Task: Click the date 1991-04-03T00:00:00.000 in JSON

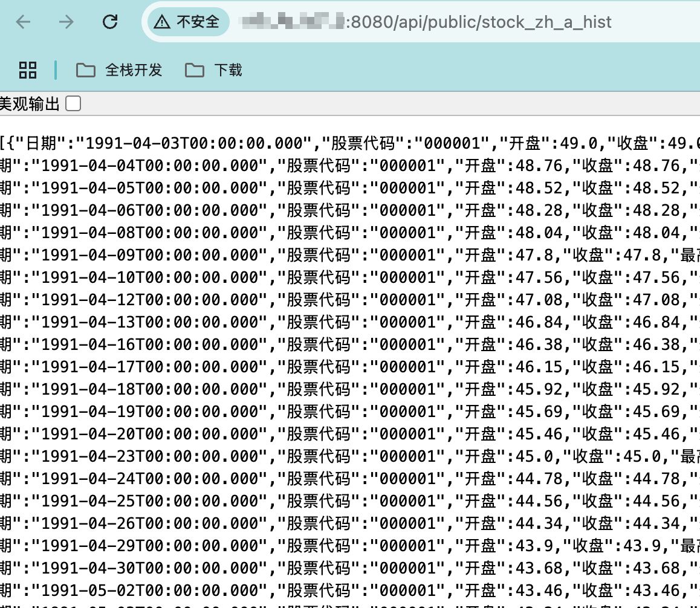Action: coord(194,143)
